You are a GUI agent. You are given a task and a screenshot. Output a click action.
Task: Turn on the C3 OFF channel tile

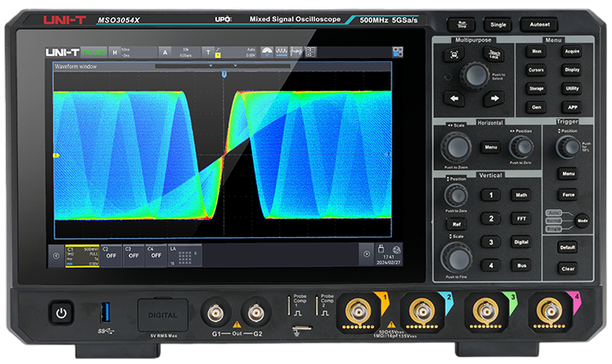click(x=134, y=255)
